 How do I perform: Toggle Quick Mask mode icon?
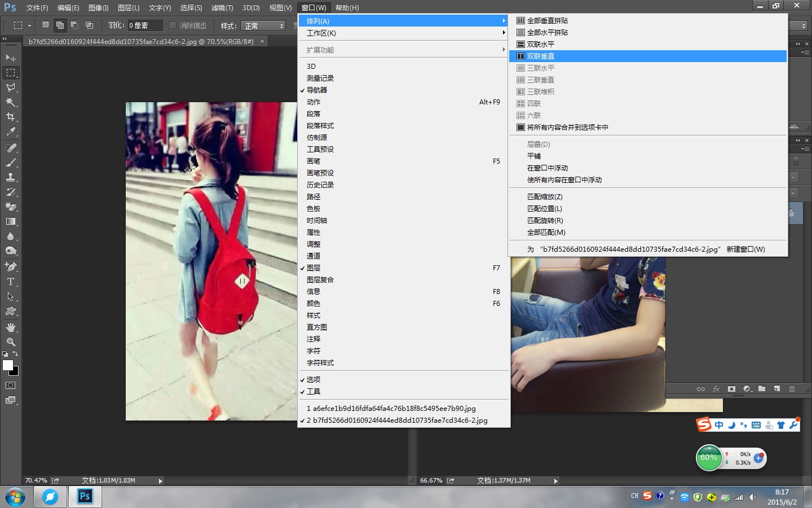(11, 386)
